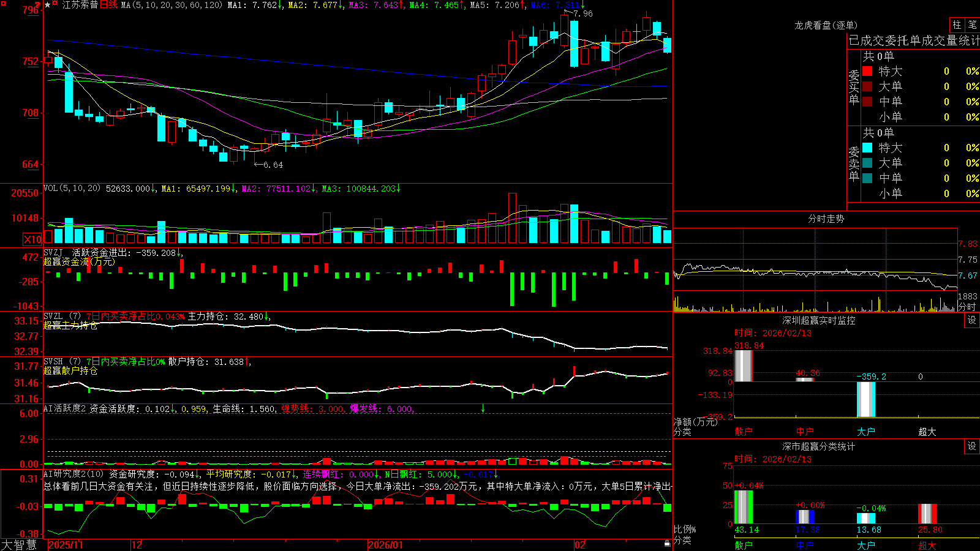Click the 6.64 low price annotation
The image size is (980, 551).
click(x=273, y=165)
